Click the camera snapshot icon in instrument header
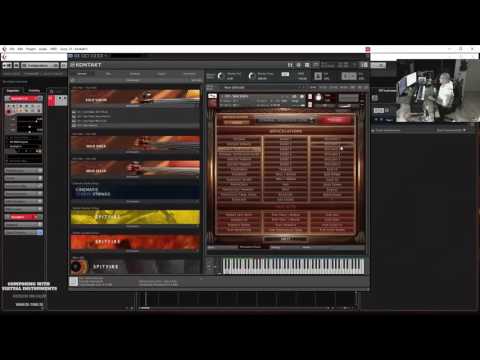The width and height of the screenshot is (480, 360). tap(294, 96)
